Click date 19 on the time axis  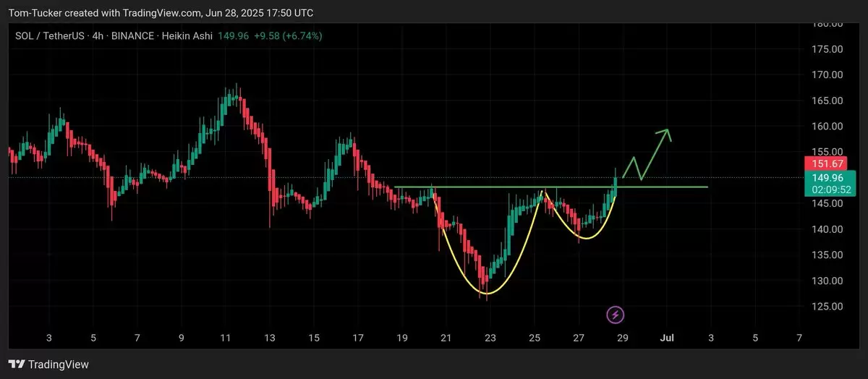point(402,338)
